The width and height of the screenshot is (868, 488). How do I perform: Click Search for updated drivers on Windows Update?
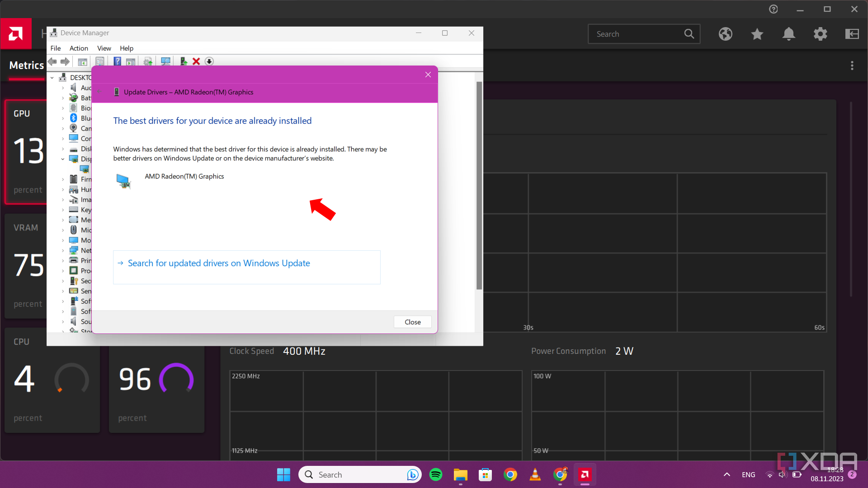tap(246, 267)
